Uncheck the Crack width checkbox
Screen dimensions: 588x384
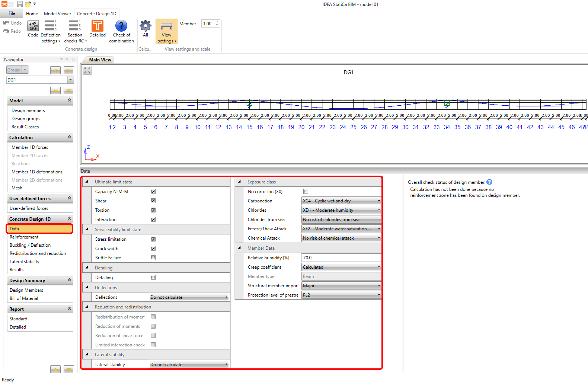[153, 249]
